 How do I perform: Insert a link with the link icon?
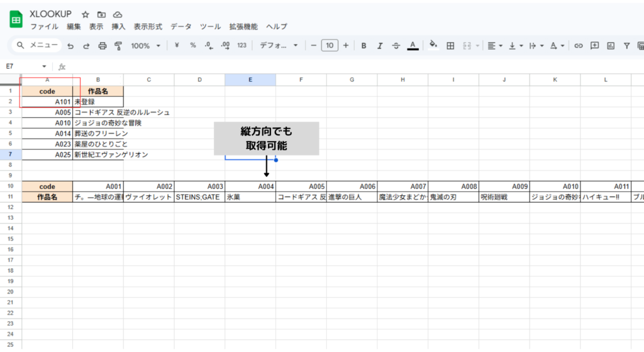coord(578,45)
